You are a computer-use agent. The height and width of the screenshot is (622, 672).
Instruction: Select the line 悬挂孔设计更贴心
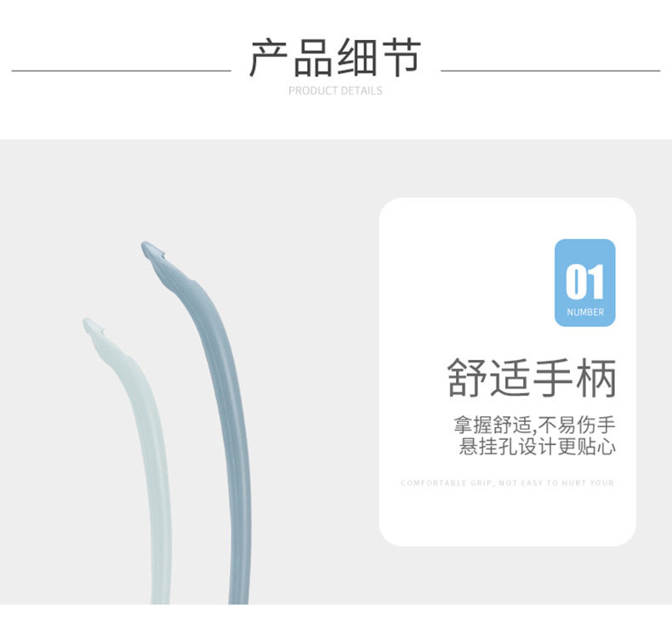538,446
